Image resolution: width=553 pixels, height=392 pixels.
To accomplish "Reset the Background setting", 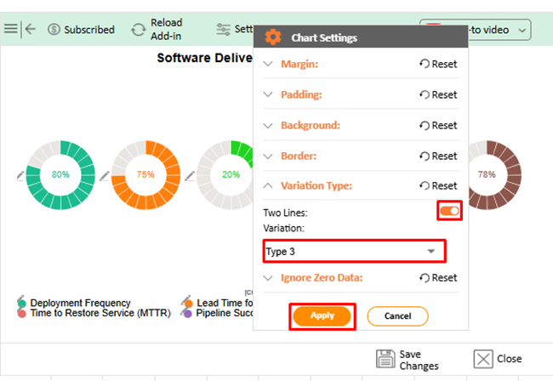I will pyautogui.click(x=437, y=126).
